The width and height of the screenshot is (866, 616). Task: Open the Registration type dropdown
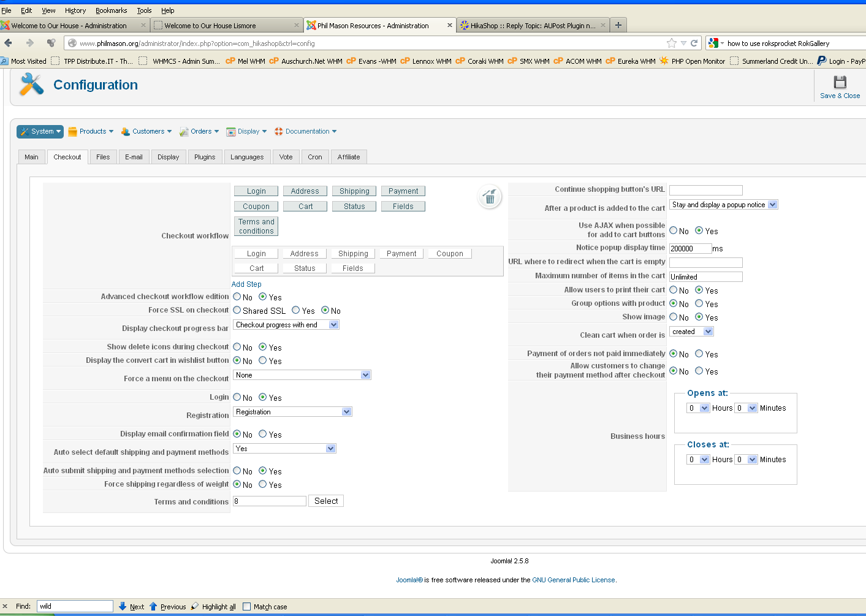pos(293,412)
